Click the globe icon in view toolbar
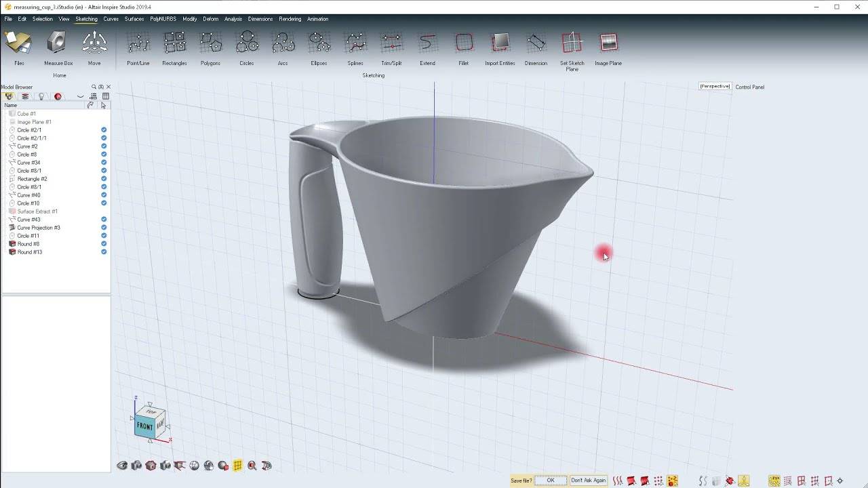The height and width of the screenshot is (488, 868). (x=195, y=466)
